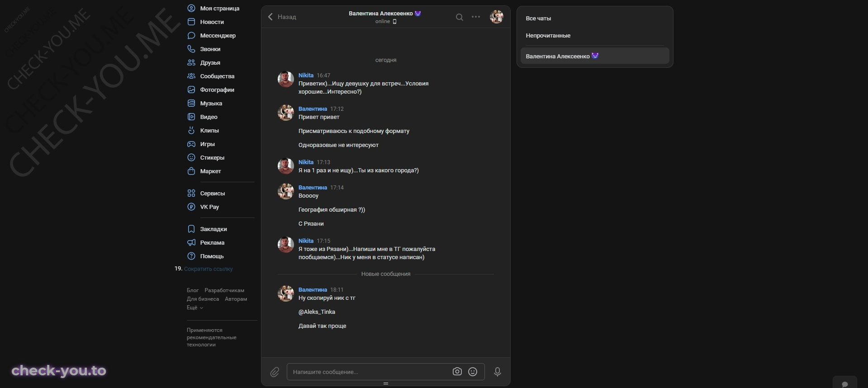
Task: Open Реклама megaphone icon
Action: pyautogui.click(x=191, y=242)
